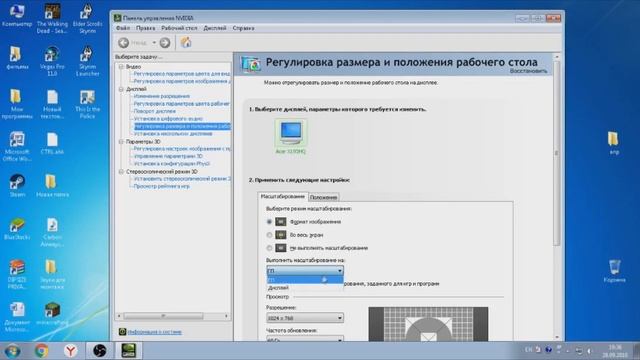Open Изменение разрешения task link
The width and height of the screenshot is (640, 360).
[x=162, y=96]
